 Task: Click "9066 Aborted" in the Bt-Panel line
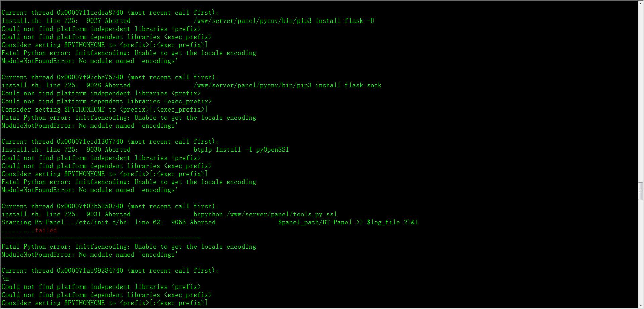tap(193, 222)
